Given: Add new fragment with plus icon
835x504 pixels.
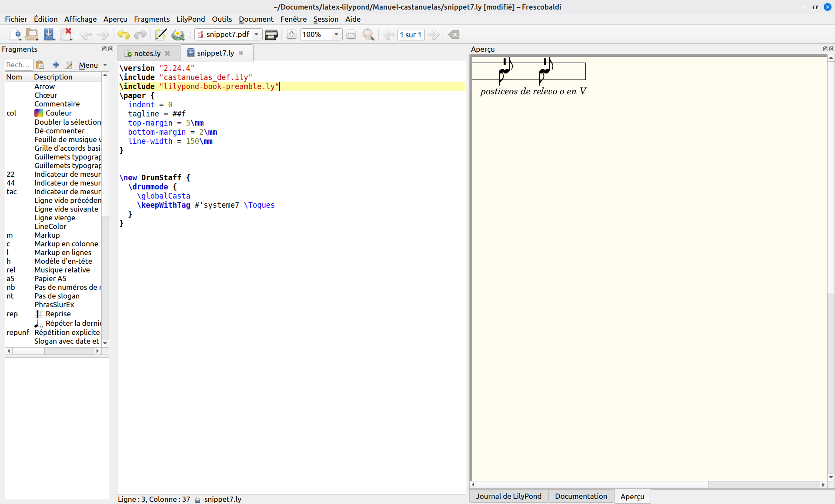Looking at the screenshot, I should tap(56, 65).
